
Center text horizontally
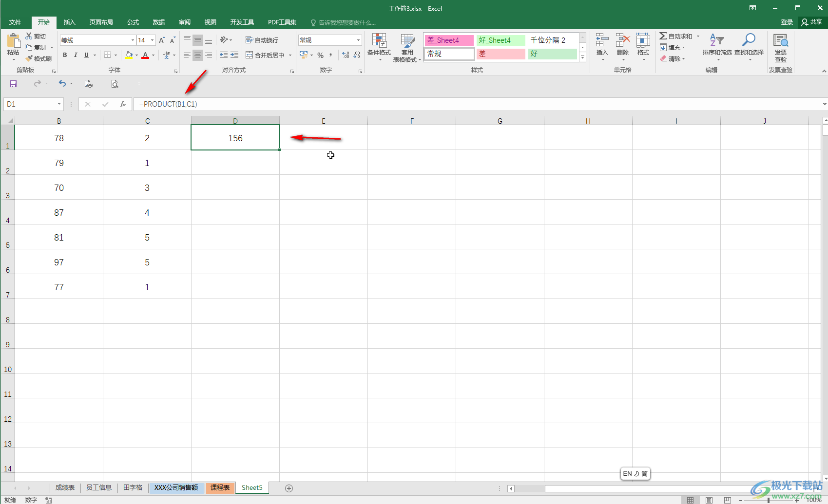coord(198,55)
